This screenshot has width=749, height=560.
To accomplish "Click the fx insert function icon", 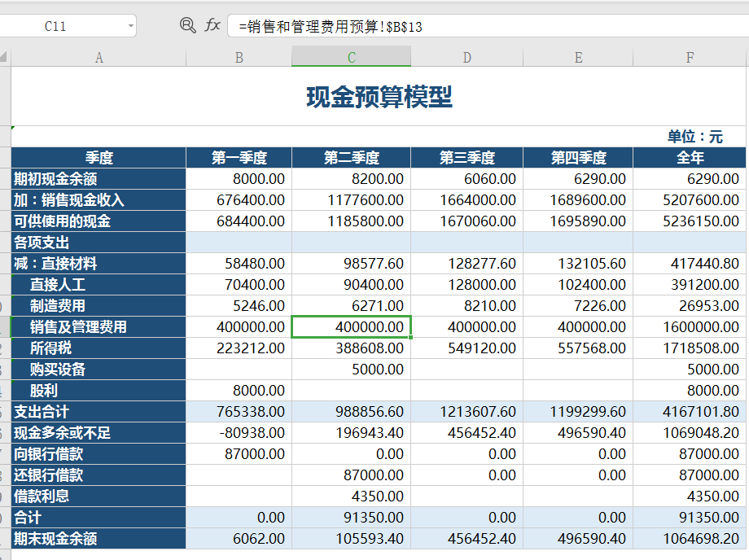I will pos(212,26).
